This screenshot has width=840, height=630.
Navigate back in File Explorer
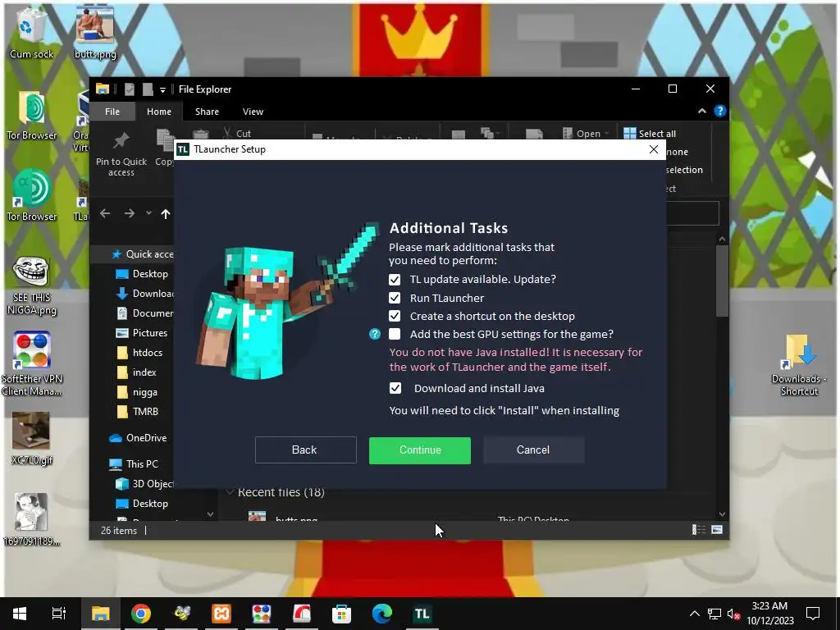point(105,214)
